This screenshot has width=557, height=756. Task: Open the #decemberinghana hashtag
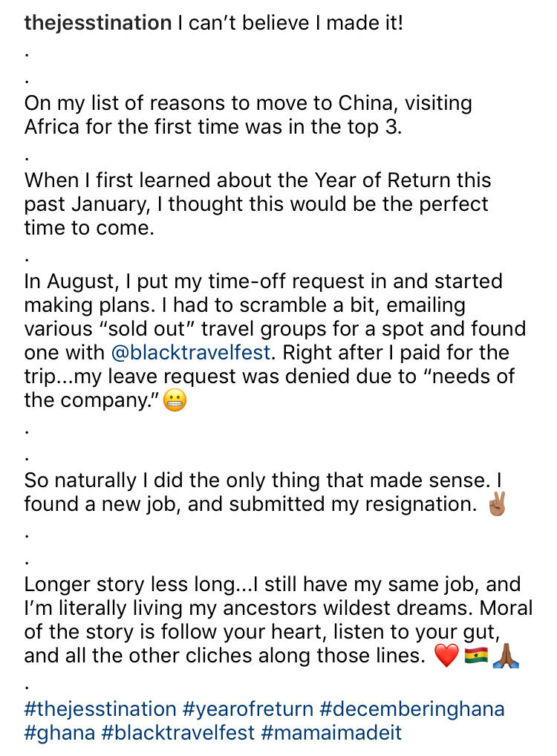tap(412, 709)
